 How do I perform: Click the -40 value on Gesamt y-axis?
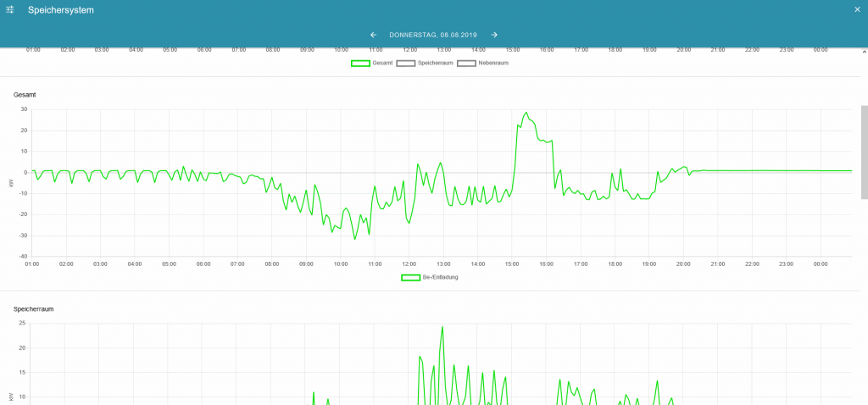point(23,256)
